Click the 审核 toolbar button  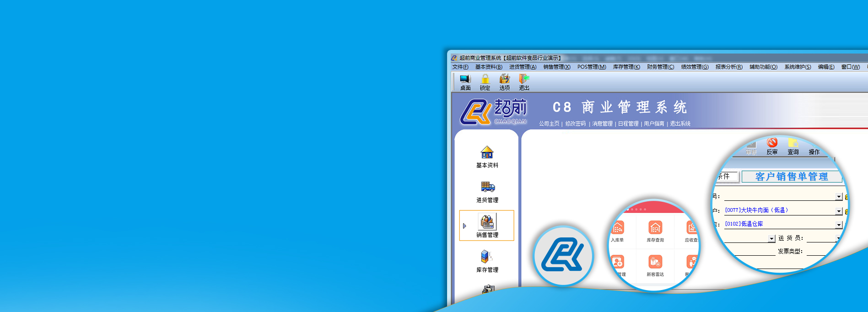click(x=751, y=149)
